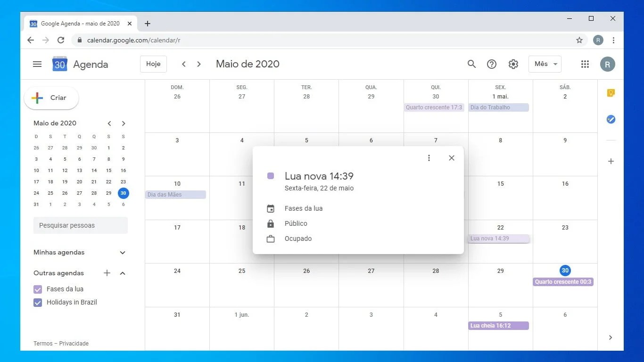Viewport: 644px width, 362px height.
Task: Open the Lua cheia 16:12 event
Action: coord(499,326)
